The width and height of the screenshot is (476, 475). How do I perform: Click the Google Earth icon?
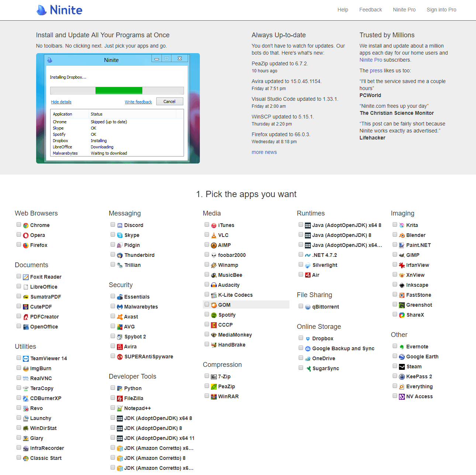point(402,357)
